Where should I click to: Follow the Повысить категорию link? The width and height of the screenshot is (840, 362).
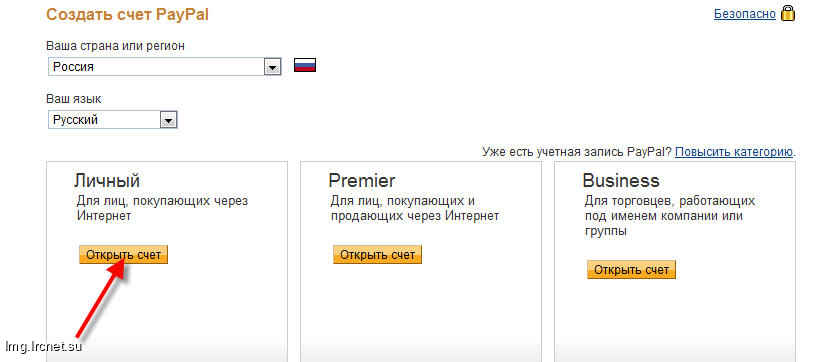[x=733, y=152]
